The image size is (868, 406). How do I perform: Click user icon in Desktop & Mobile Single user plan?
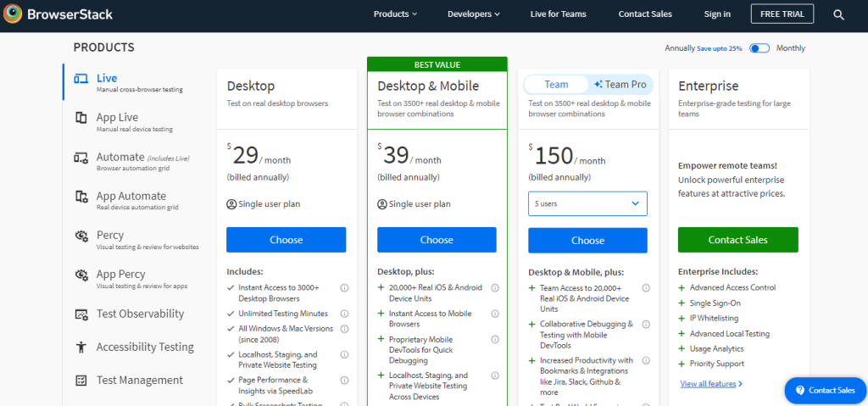[x=382, y=204]
